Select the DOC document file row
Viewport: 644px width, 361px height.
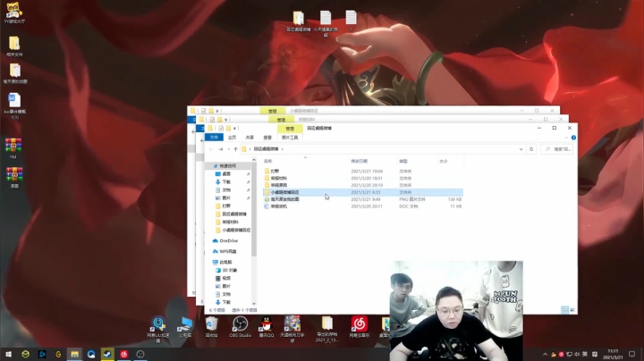[x=363, y=206]
